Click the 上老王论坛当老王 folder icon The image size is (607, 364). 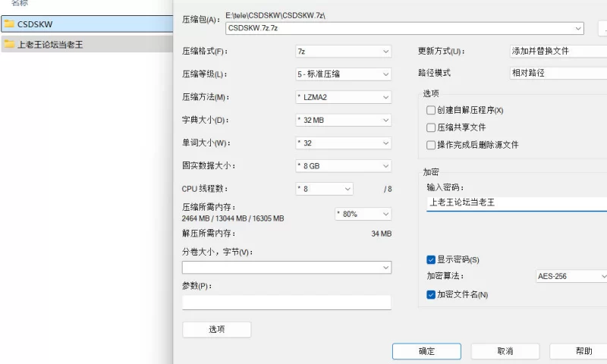[x=9, y=45]
